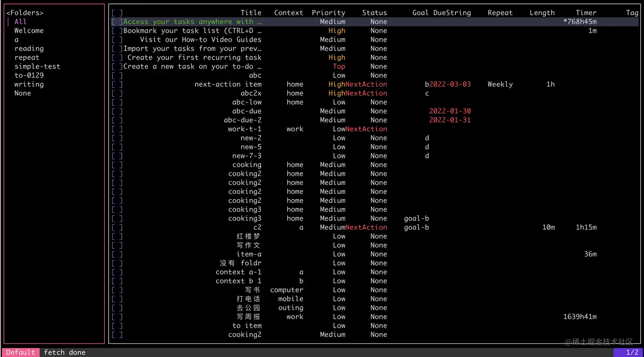Click due date 2022-03-03

pyautogui.click(x=450, y=84)
